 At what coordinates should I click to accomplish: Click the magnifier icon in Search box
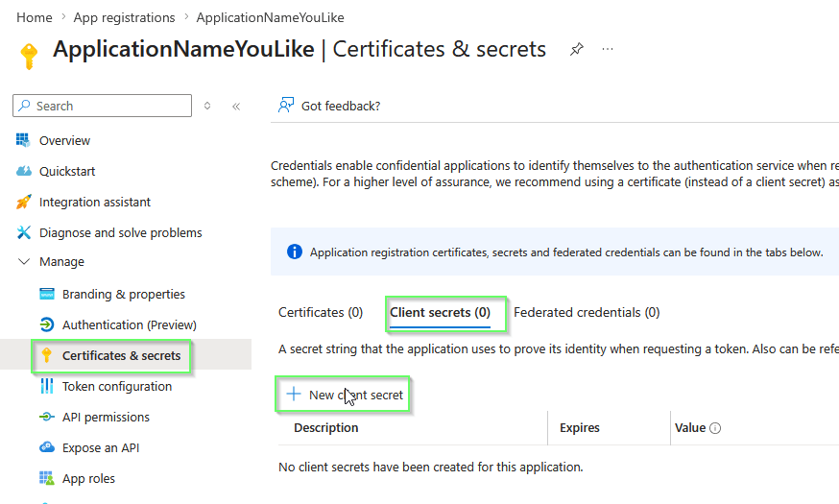pyautogui.click(x=25, y=106)
